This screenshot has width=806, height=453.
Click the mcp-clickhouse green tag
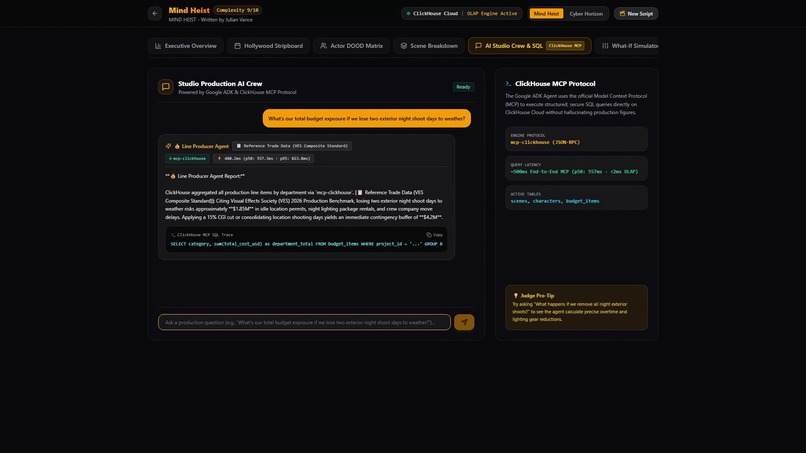[x=187, y=158]
